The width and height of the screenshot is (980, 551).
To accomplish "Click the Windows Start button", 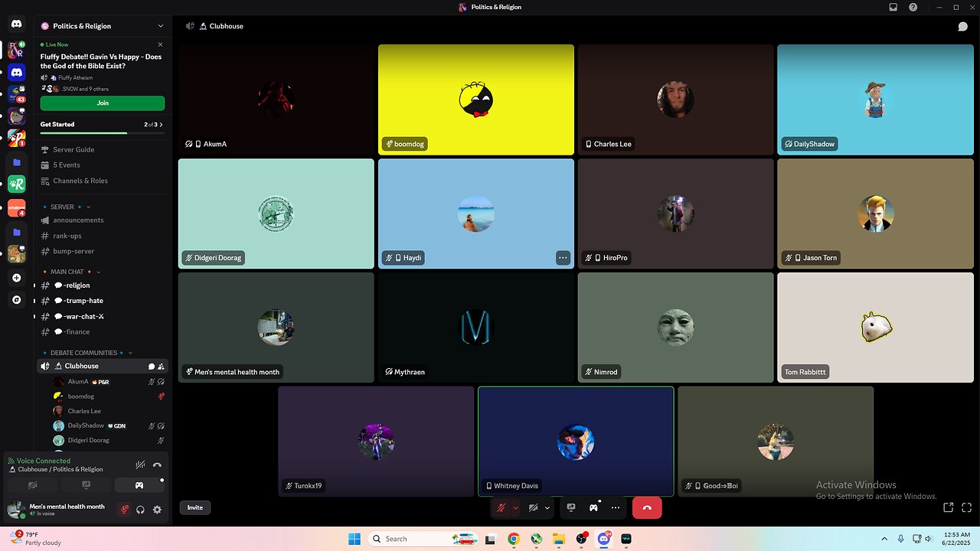I will (x=354, y=539).
